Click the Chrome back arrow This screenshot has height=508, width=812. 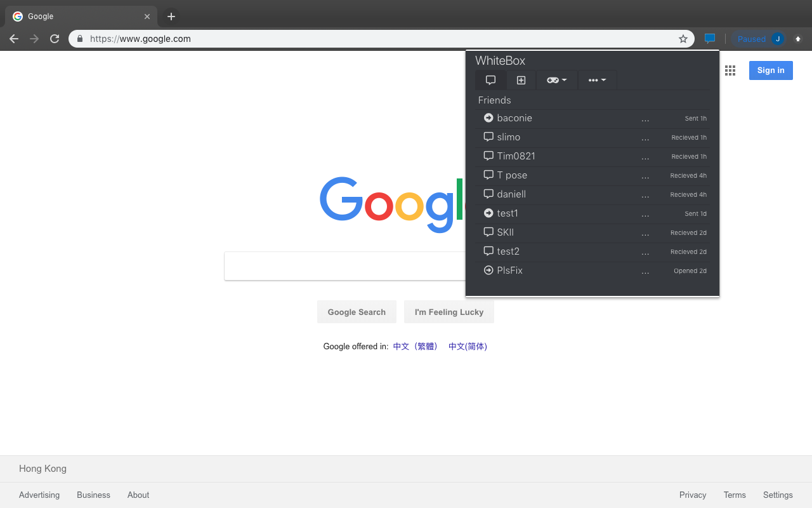(14, 39)
